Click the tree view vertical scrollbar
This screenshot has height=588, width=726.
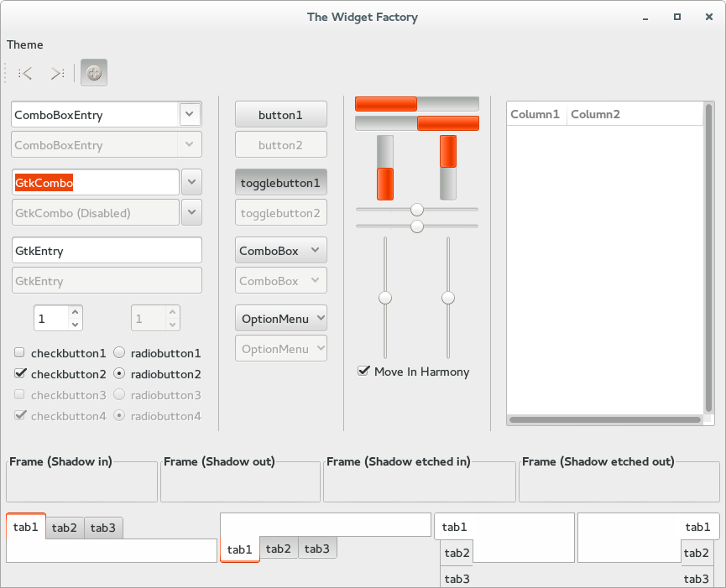708,258
